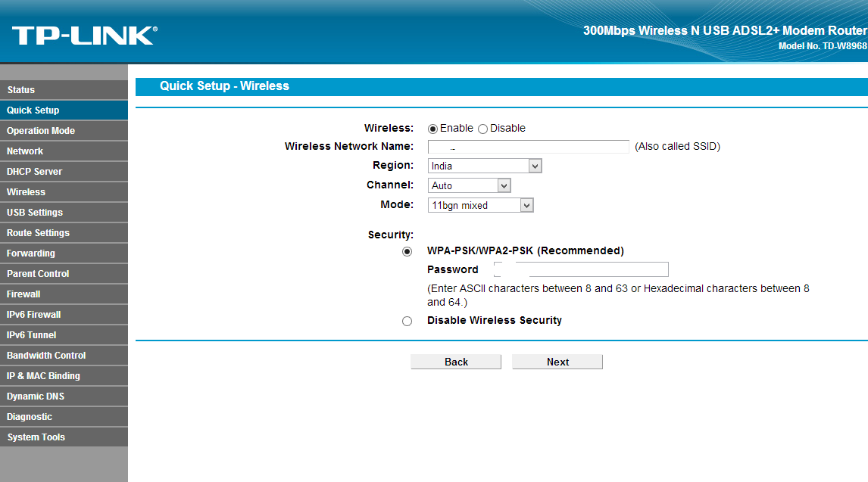Click the 'Quick Setup - Wireless' heading

pyautogui.click(x=224, y=86)
